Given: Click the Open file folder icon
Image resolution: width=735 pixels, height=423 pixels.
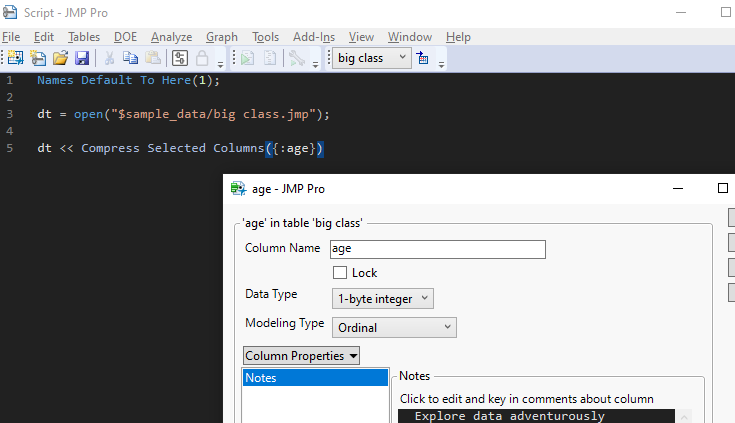Looking at the screenshot, I should tap(59, 58).
